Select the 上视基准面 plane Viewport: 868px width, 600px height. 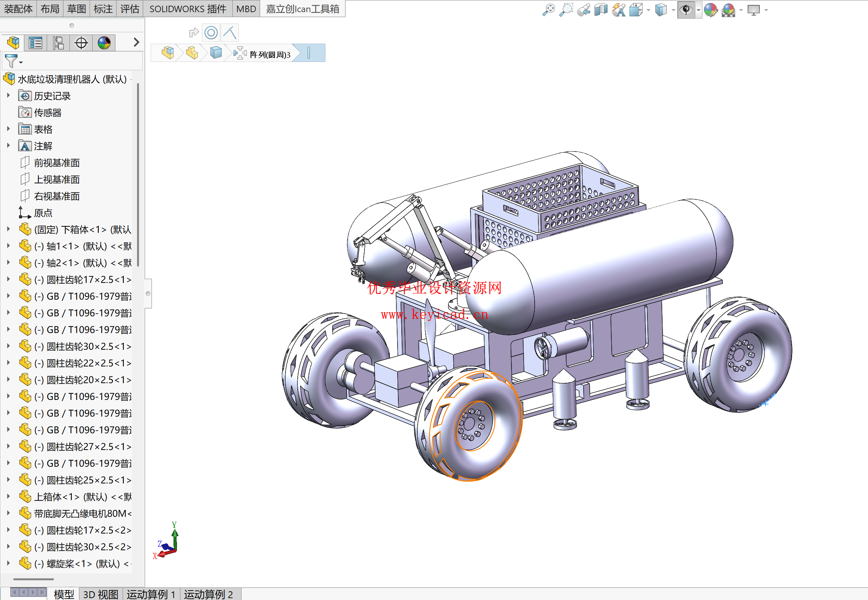point(57,179)
